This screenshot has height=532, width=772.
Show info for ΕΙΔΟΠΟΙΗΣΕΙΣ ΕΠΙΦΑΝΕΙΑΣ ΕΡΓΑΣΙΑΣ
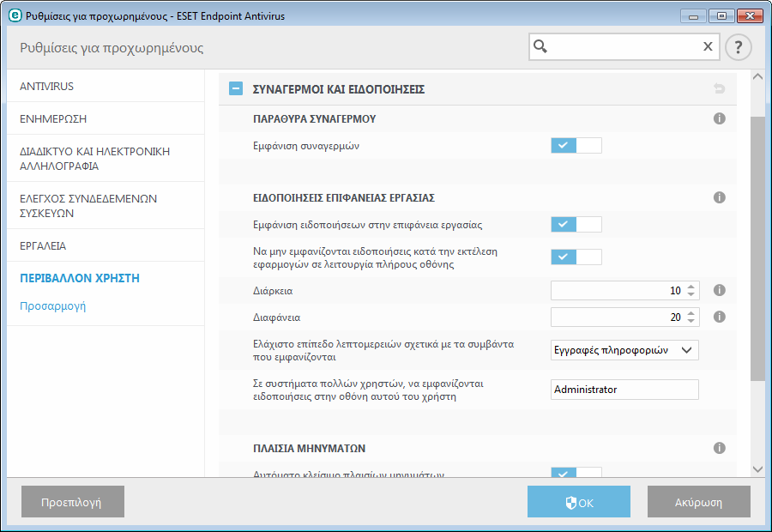[x=720, y=197]
